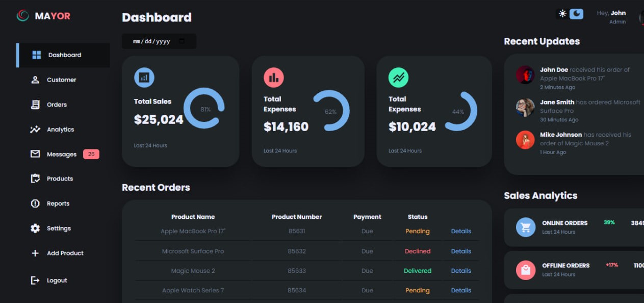Go to Orders in sidebar
Image resolution: width=644 pixels, height=303 pixels.
click(57, 105)
